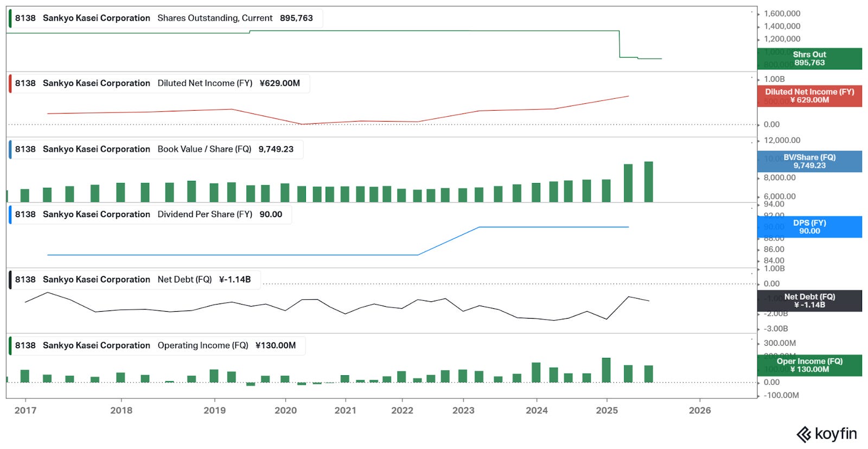This screenshot has height=449, width=868.
Task: Click the 2025 label on time axis
Action: coord(607,410)
